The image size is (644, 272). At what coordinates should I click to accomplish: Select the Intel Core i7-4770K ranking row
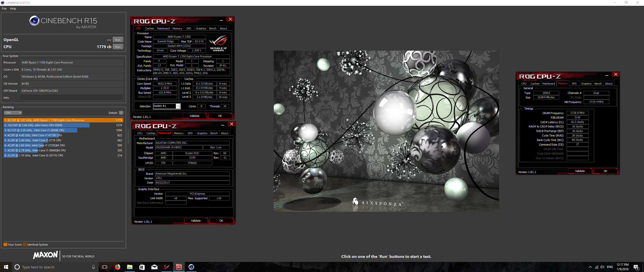point(63,135)
